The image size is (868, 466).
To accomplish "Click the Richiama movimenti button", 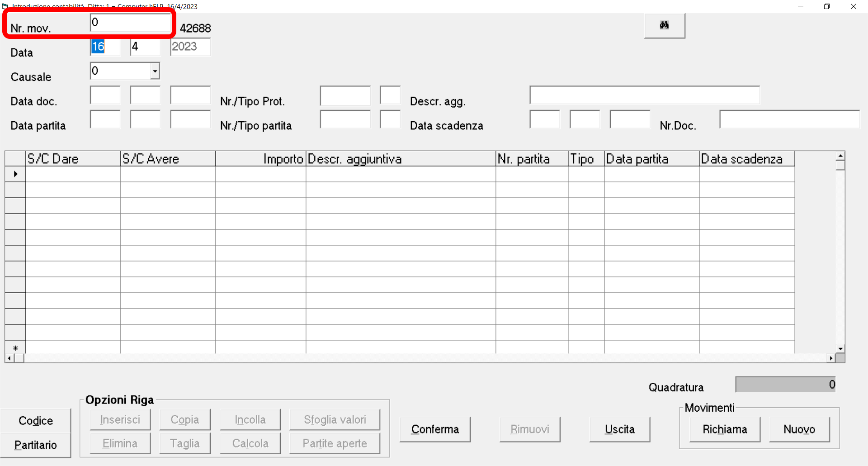I will [x=725, y=429].
